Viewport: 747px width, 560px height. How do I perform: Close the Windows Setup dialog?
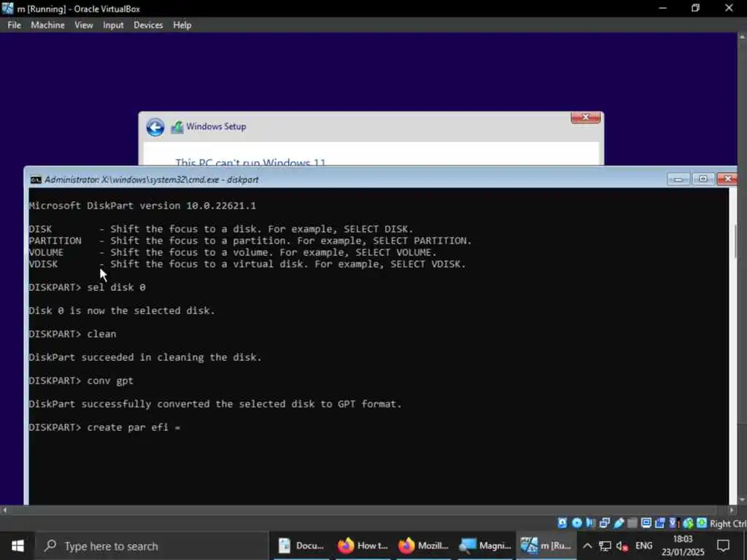[x=586, y=117]
